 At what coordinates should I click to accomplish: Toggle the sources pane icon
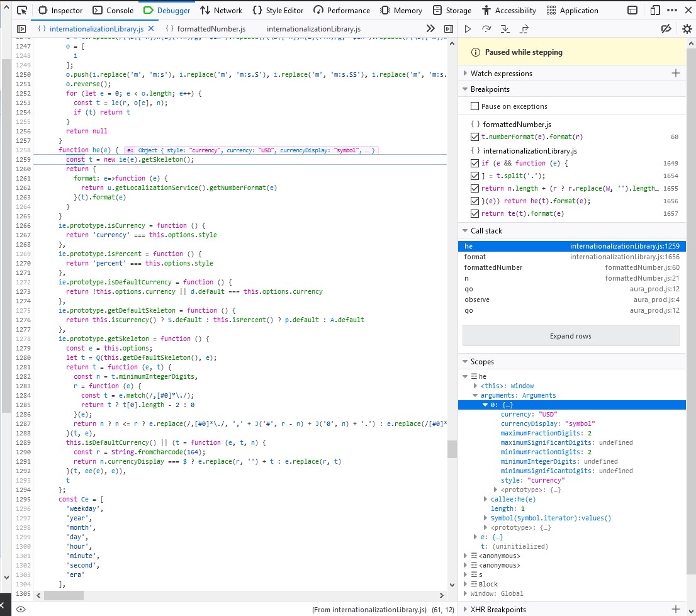pyautogui.click(x=21, y=29)
